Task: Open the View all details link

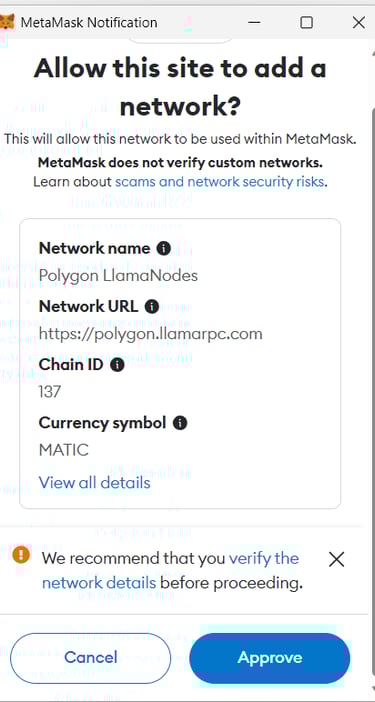Action: 94,483
